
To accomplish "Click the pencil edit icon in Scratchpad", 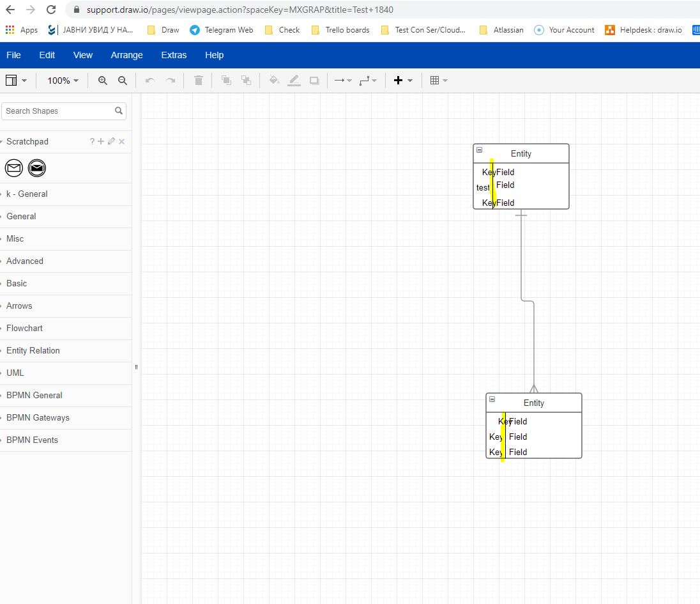I will tap(111, 141).
